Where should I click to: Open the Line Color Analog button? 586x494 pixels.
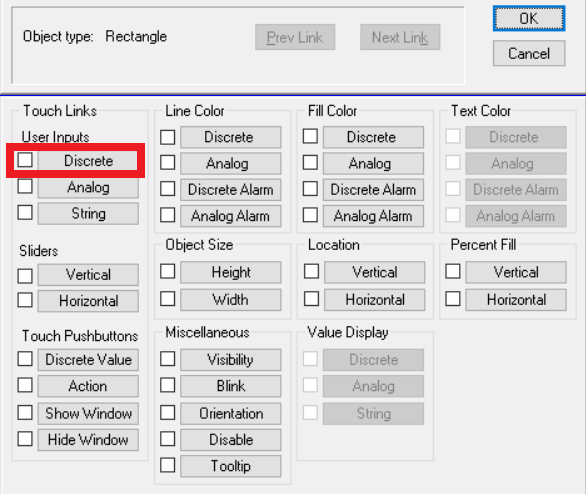click(231, 163)
